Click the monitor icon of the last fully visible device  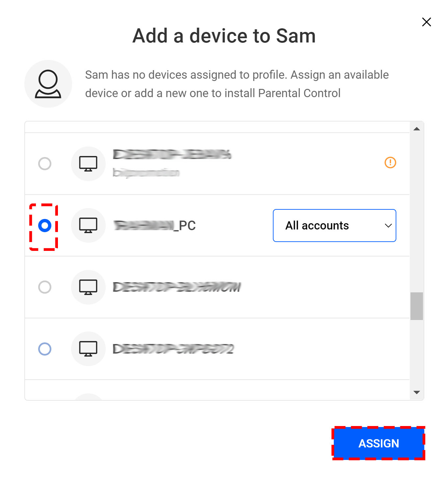point(88,349)
